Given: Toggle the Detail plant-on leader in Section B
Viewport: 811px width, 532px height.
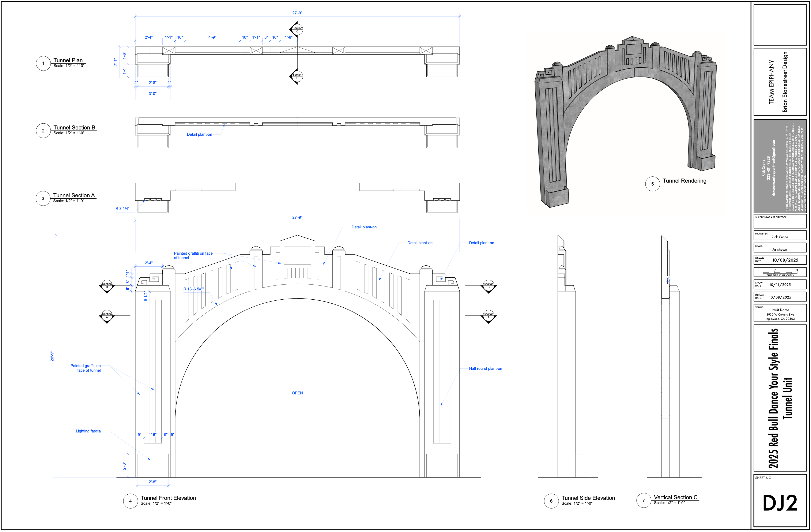Looking at the screenshot, I should (x=199, y=134).
